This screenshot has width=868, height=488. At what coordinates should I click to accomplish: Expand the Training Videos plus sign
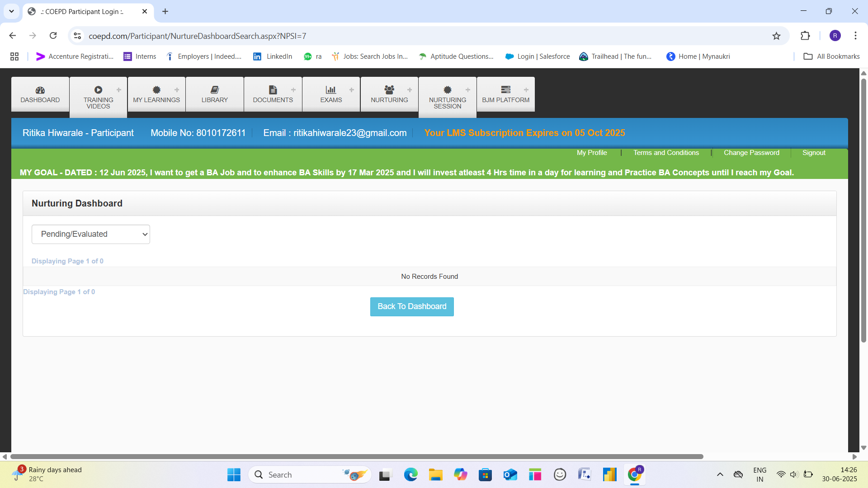[119, 90]
